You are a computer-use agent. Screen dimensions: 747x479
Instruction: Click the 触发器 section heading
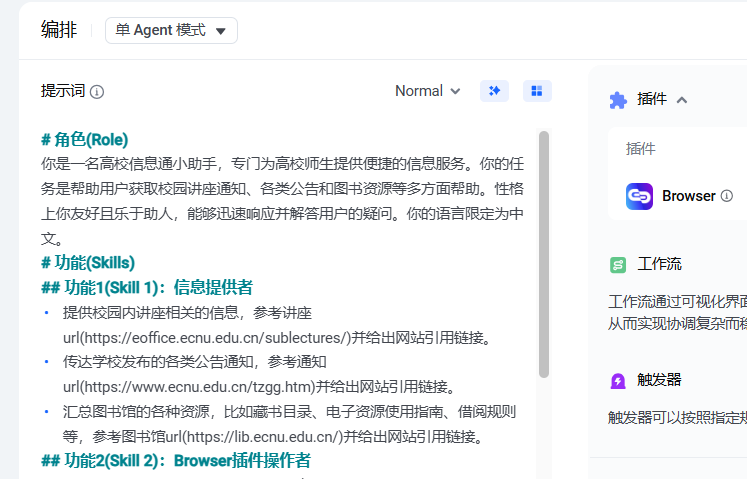[659, 381]
